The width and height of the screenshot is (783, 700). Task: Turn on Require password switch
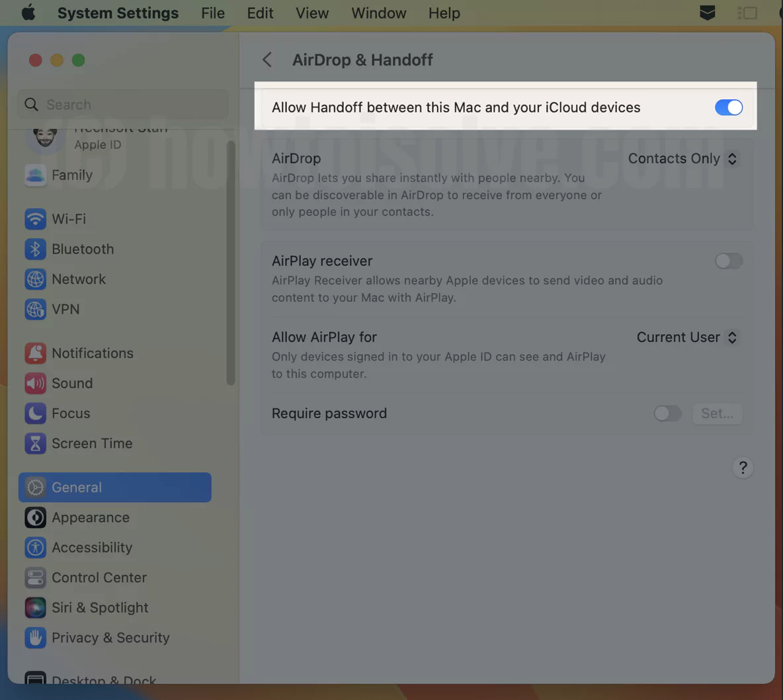click(668, 414)
